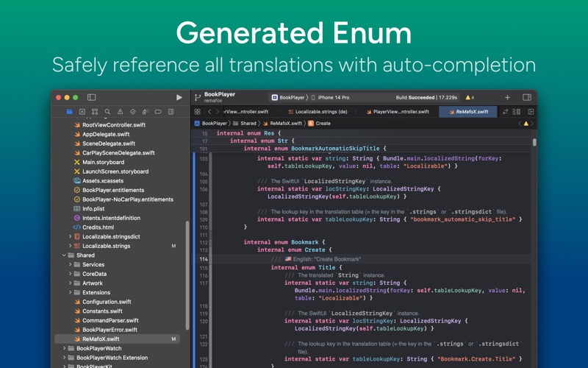Image resolution: width=588 pixels, height=368 pixels.
Task: Go back with editor history arrow
Action: [x=209, y=112]
